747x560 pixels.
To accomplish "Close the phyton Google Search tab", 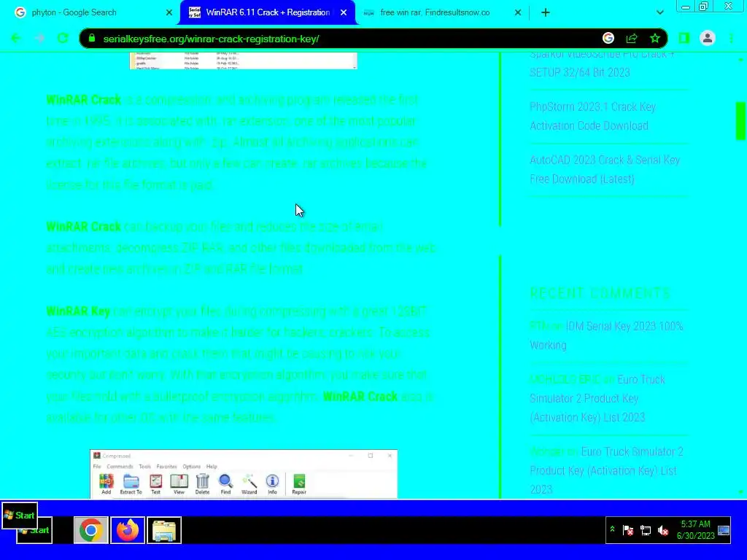I will 169,13.
